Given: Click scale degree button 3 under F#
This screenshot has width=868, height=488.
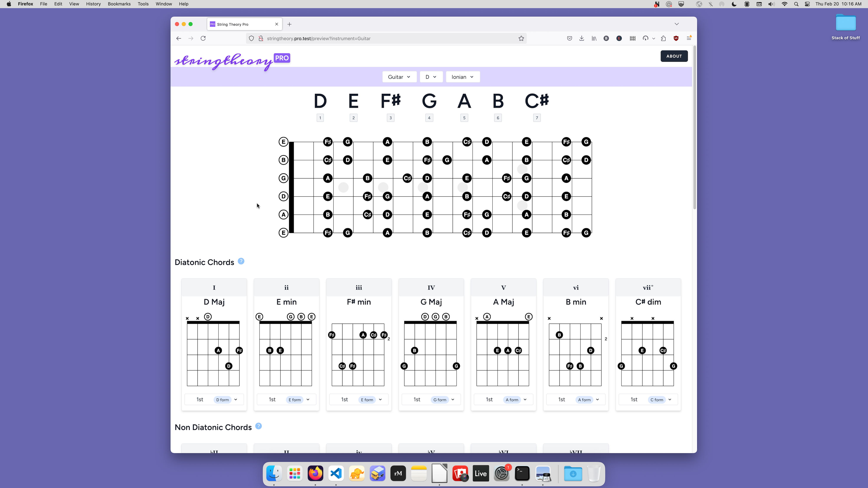Looking at the screenshot, I should (391, 118).
